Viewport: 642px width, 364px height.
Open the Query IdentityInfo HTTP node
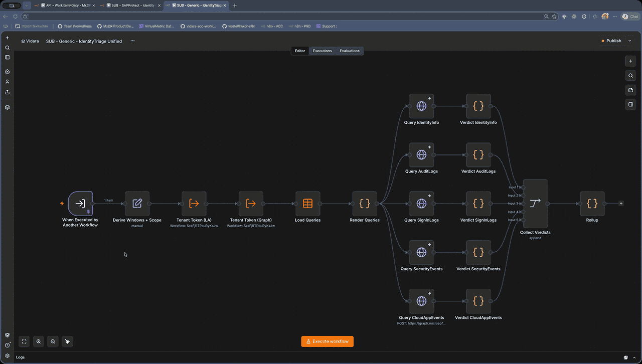[x=421, y=106]
